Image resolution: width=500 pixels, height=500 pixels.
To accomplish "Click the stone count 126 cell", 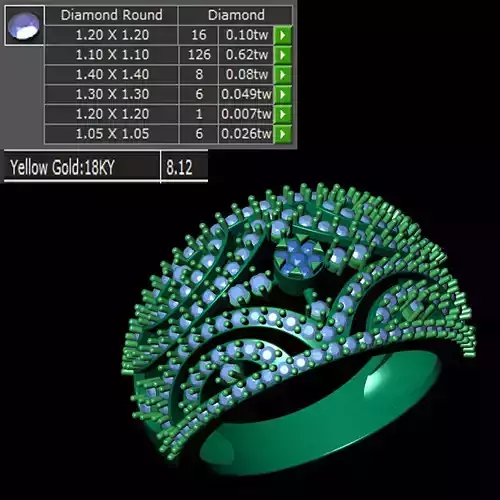I will tap(199, 55).
